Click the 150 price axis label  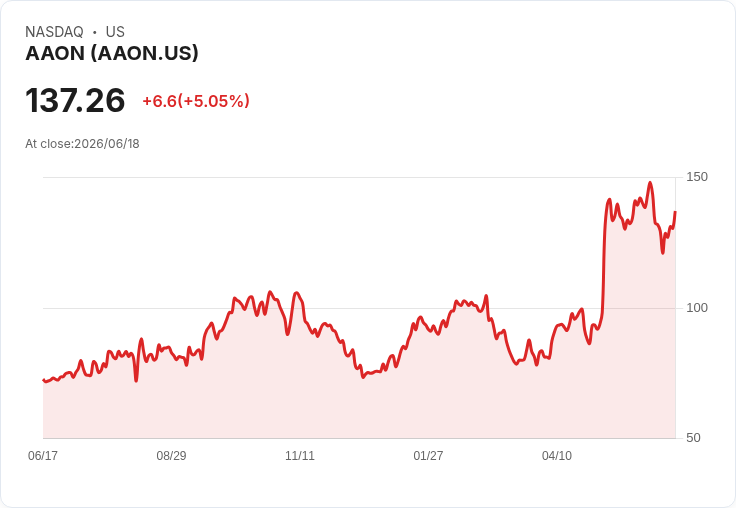tap(697, 177)
